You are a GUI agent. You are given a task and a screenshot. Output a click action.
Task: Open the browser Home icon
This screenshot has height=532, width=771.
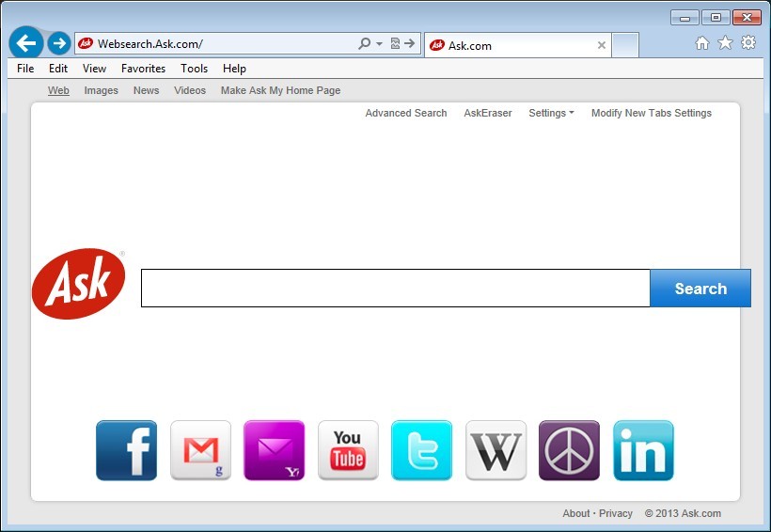[x=702, y=43]
